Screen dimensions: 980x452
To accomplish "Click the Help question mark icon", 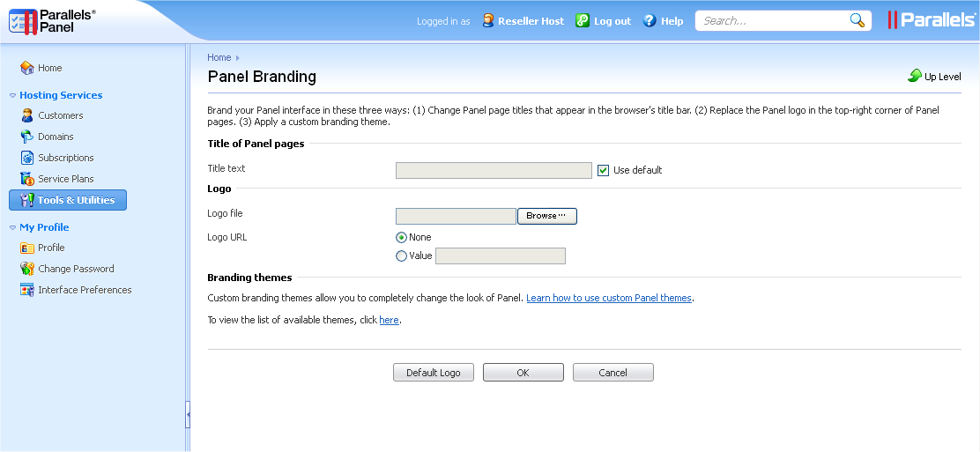I will tap(650, 20).
